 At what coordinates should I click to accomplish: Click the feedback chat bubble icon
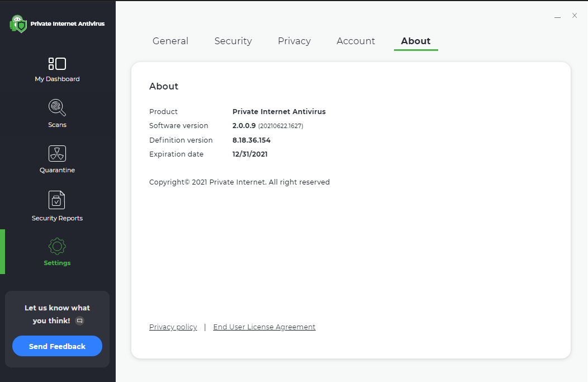point(80,321)
